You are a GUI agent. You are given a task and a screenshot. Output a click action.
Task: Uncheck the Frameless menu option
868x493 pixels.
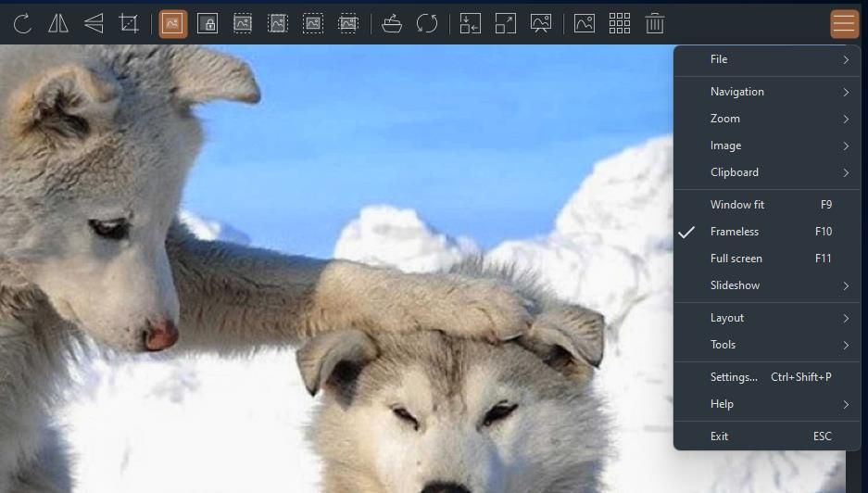pos(767,232)
